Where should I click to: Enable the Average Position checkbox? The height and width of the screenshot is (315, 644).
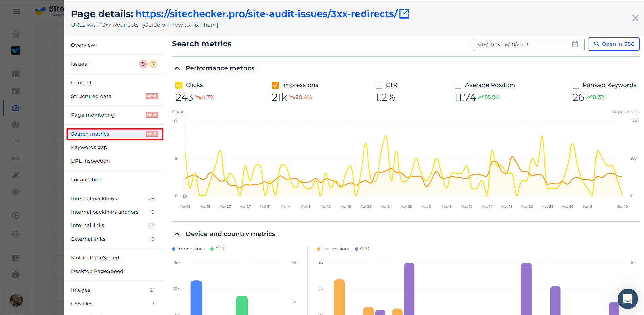[x=458, y=85]
